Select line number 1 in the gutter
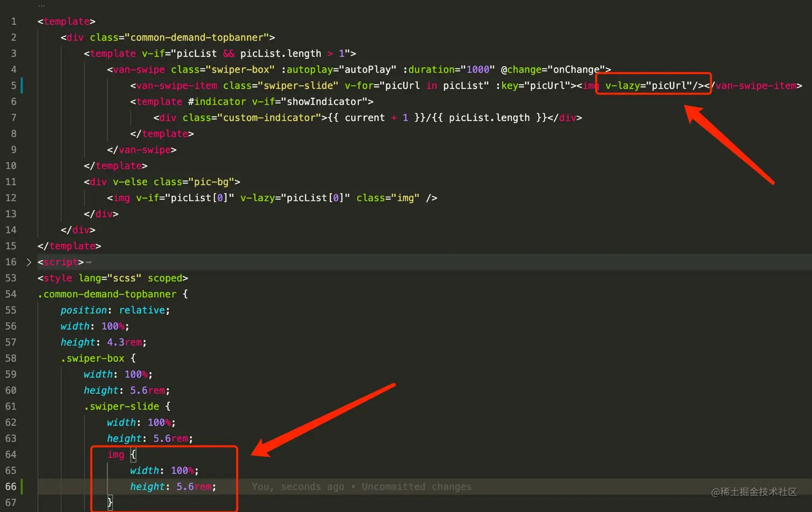The height and width of the screenshot is (512, 812). (x=13, y=21)
